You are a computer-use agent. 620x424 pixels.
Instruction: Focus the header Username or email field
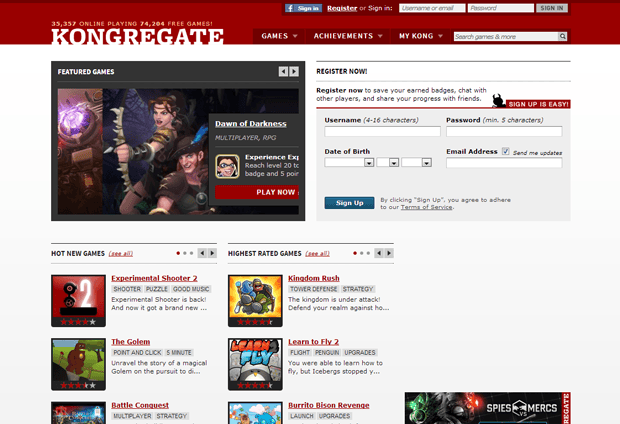432,8
